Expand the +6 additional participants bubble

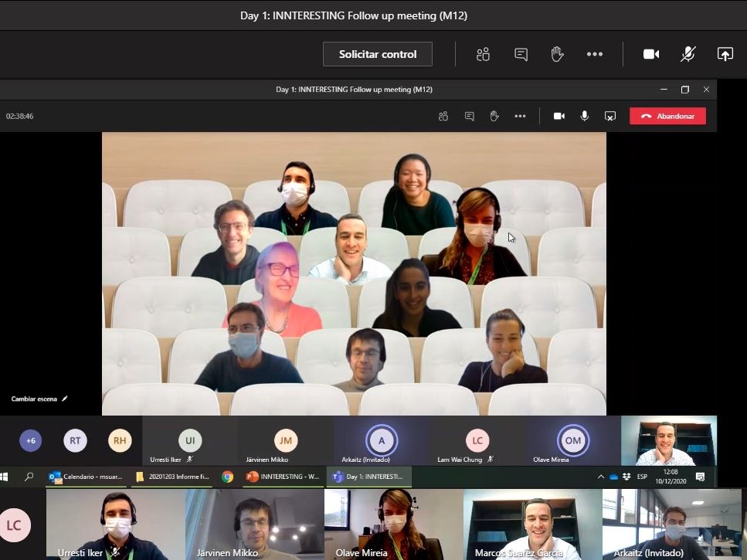(30, 441)
